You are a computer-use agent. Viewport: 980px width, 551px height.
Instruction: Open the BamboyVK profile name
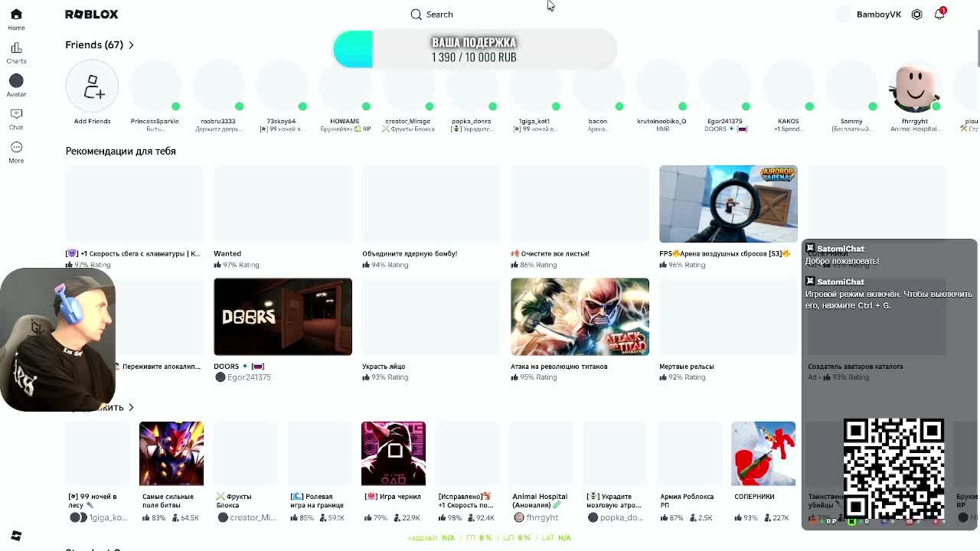(879, 14)
